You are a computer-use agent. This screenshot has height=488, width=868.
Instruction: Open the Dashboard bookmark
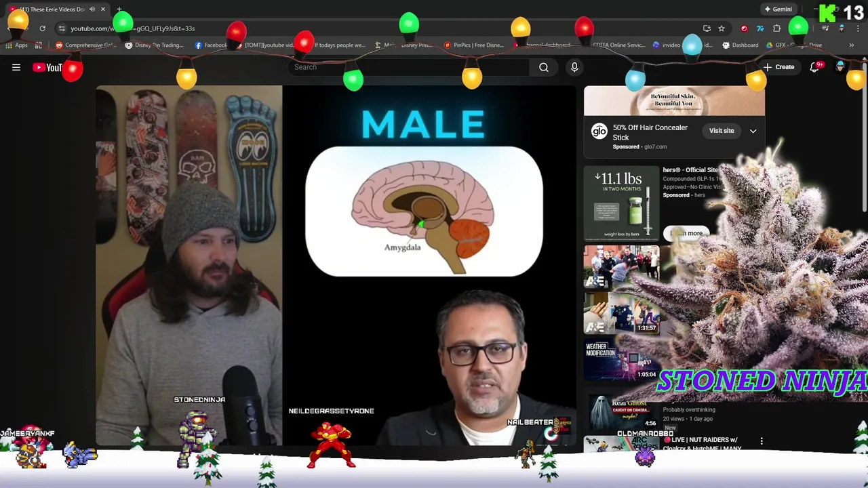click(741, 45)
